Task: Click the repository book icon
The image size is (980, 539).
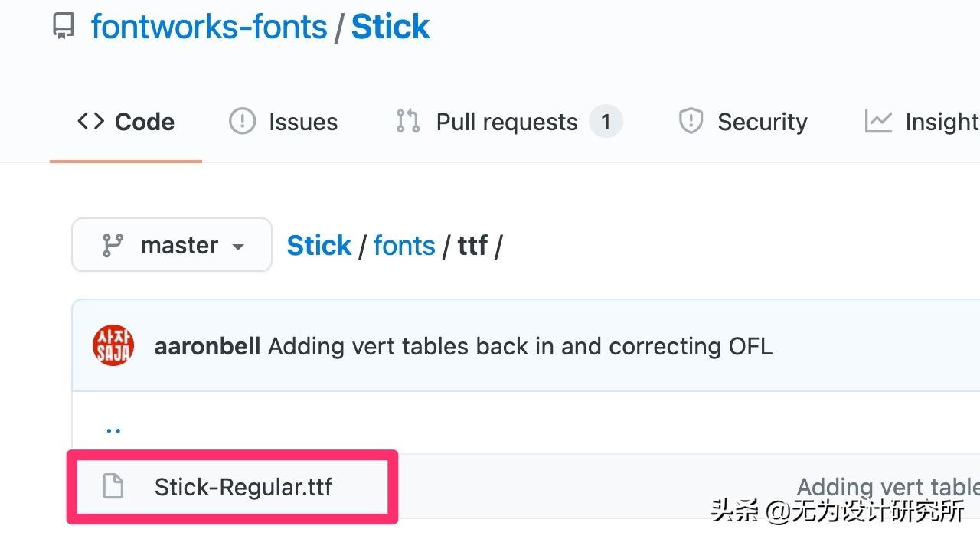Action: (x=64, y=28)
